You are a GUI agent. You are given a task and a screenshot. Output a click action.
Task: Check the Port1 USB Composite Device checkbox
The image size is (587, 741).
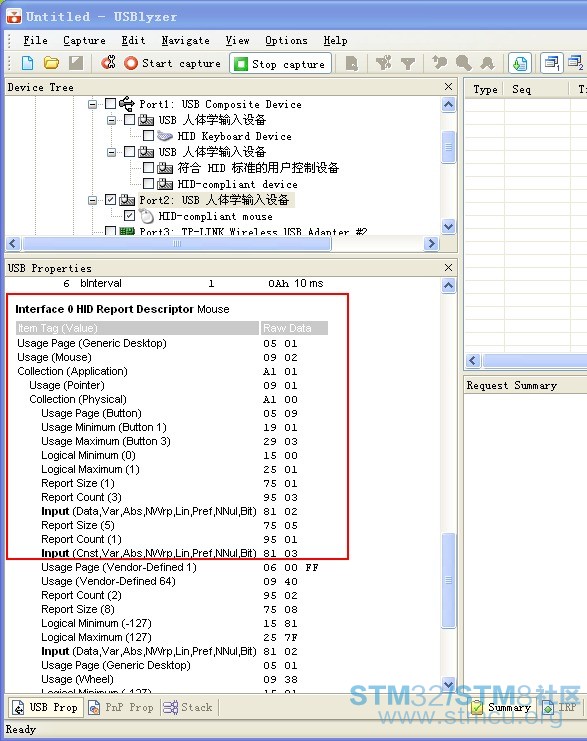[111, 103]
